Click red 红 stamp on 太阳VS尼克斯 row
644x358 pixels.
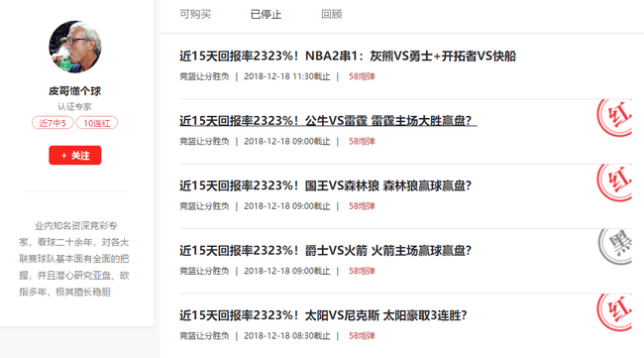point(614,312)
